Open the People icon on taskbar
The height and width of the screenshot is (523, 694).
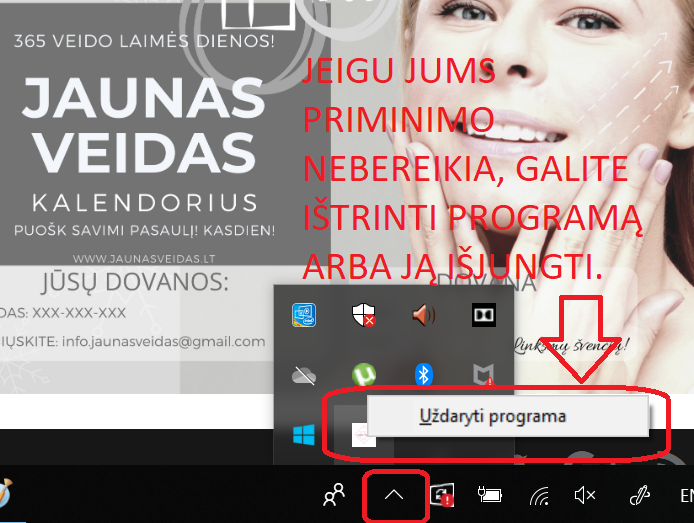[x=334, y=495]
